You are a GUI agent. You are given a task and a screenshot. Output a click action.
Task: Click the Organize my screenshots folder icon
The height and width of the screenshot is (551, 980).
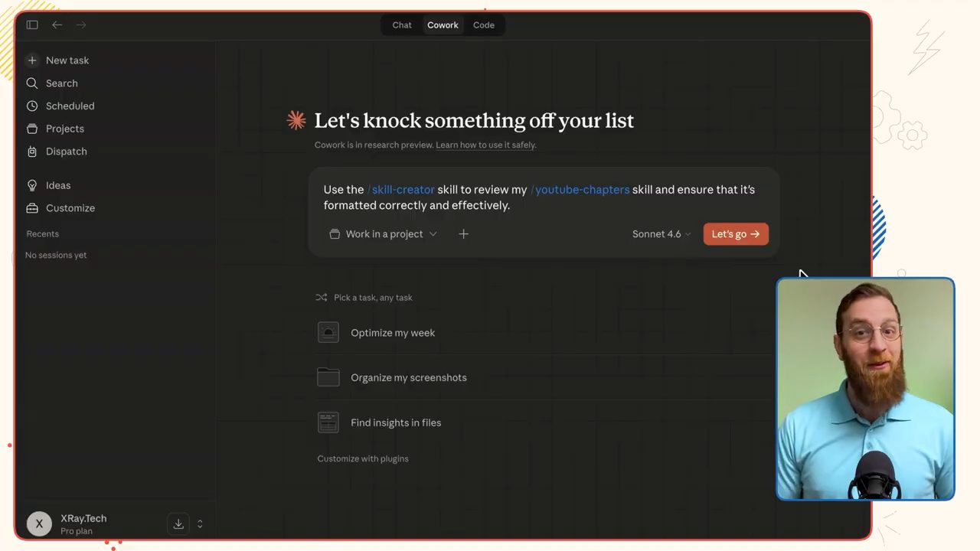coord(328,377)
